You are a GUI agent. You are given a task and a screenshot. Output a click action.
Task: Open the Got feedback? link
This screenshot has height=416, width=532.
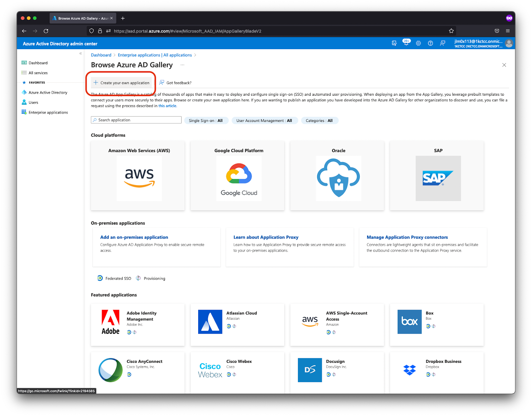[x=175, y=83]
